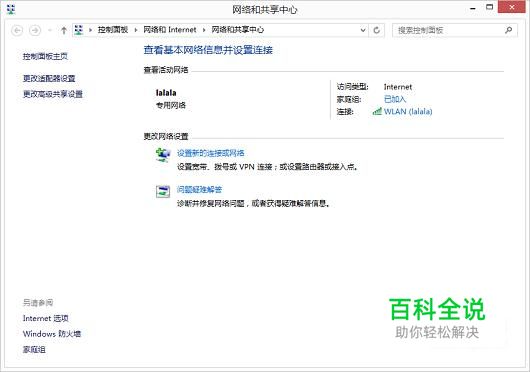
Task: Click 设置新的连接或网络 link
Action: pos(211,153)
